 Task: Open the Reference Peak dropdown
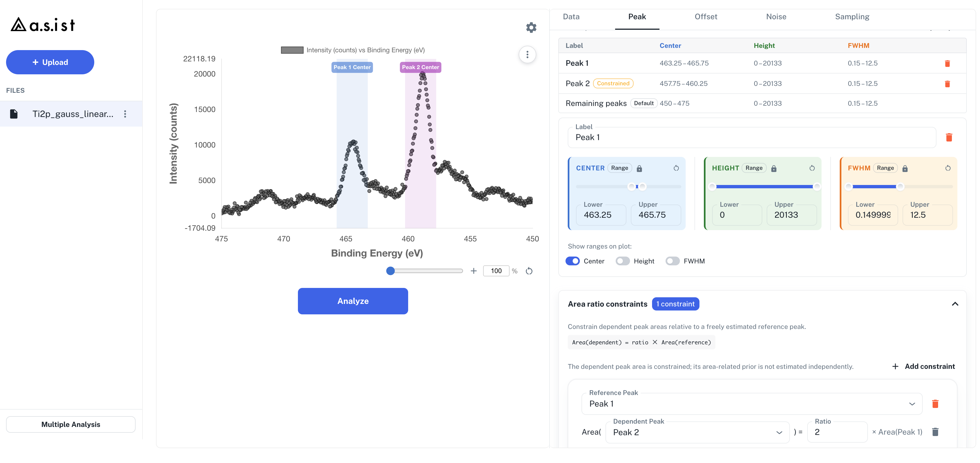point(752,404)
